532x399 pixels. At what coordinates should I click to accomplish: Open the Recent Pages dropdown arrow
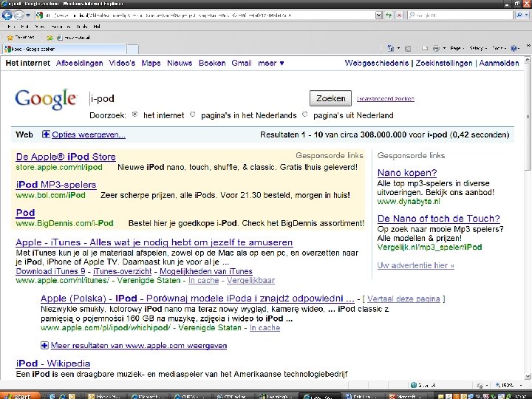coord(28,16)
